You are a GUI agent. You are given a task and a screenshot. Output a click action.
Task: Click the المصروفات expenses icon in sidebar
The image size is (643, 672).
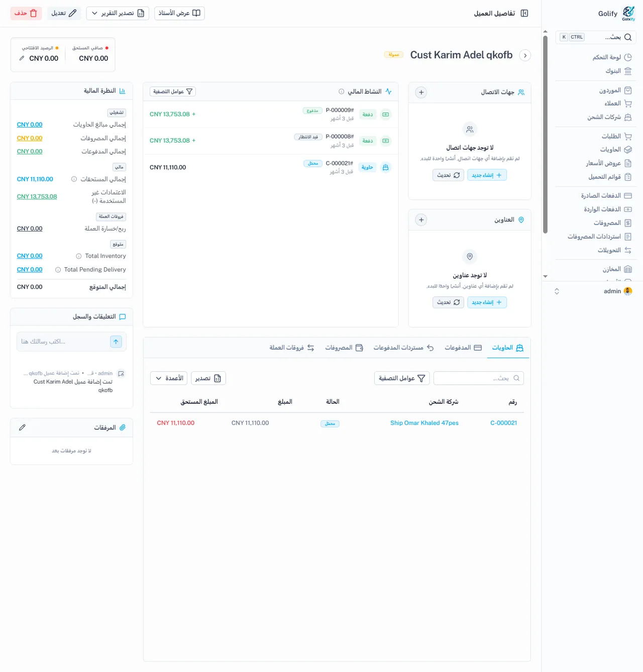click(628, 223)
